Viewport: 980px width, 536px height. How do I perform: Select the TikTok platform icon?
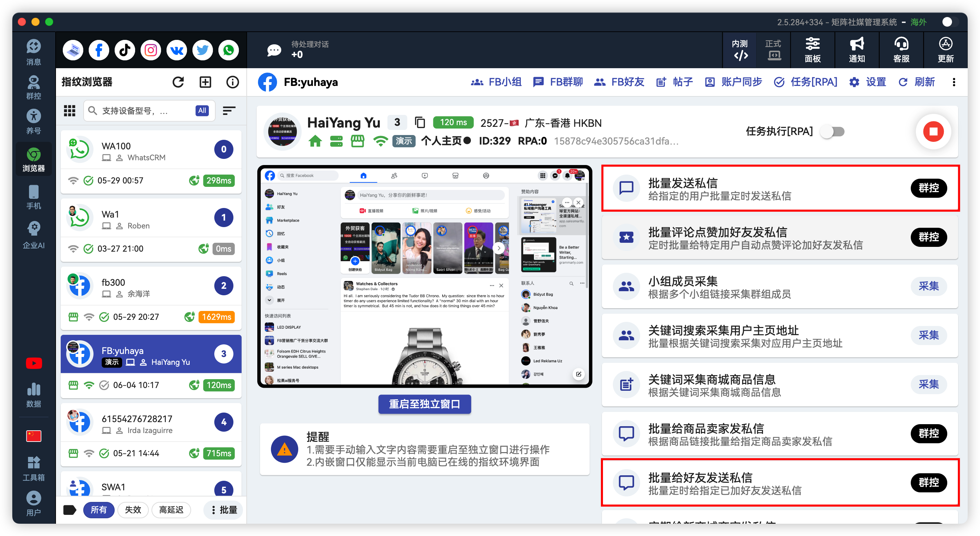[125, 50]
